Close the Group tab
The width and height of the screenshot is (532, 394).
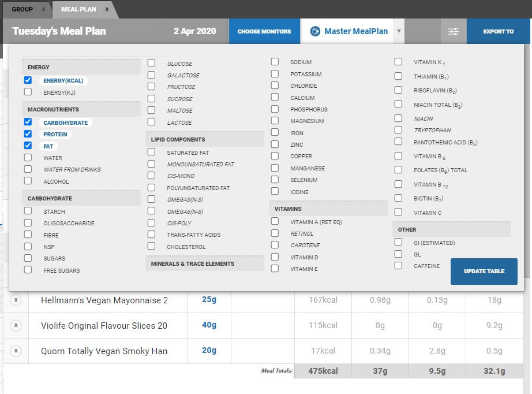tap(43, 9)
